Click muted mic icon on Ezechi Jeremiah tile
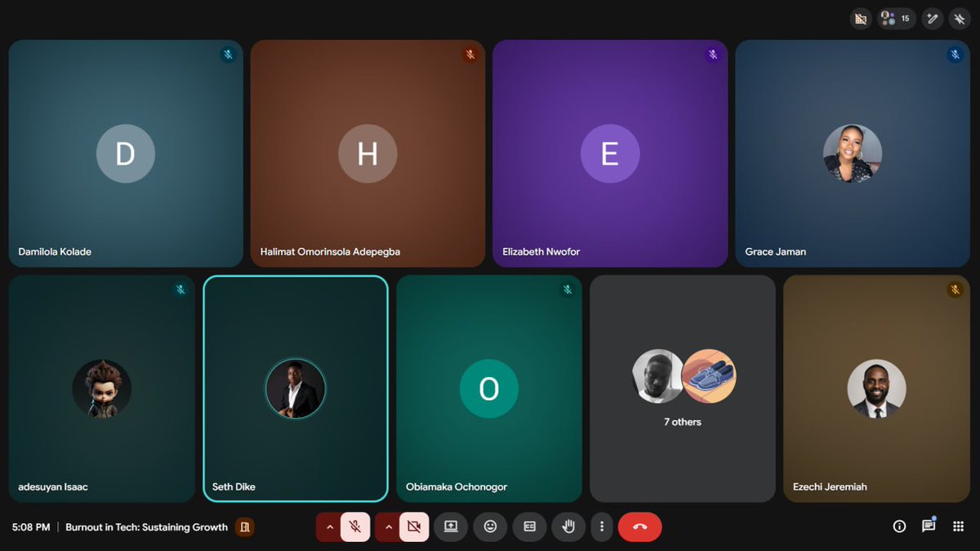980x551 pixels. 955,290
